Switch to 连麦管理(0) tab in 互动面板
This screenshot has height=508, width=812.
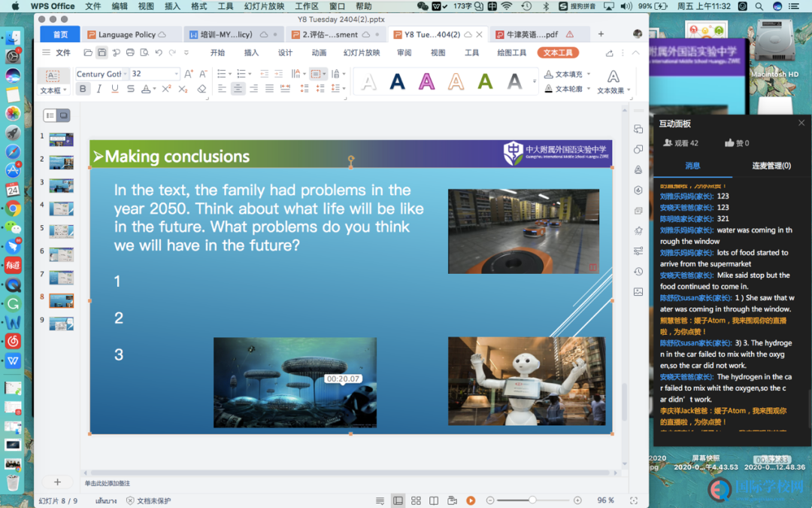(x=771, y=166)
